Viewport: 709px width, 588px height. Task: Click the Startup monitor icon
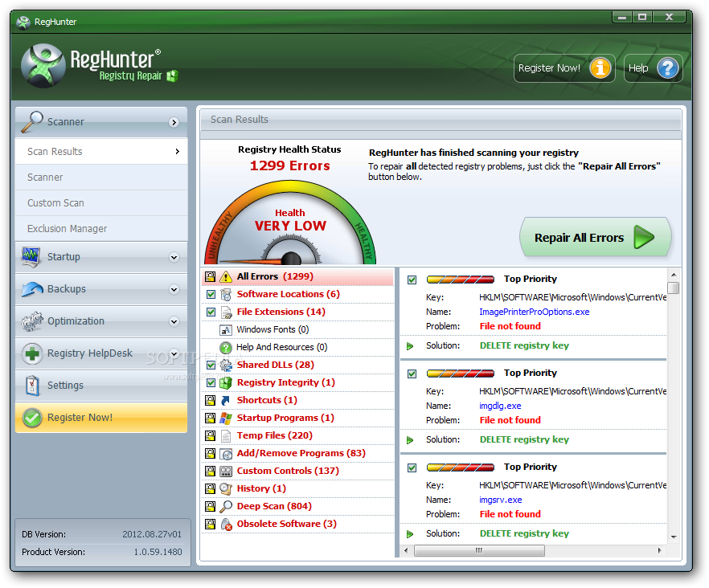tap(31, 257)
